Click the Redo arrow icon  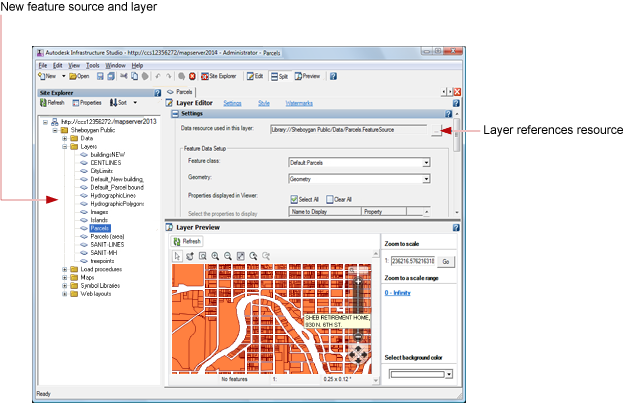point(168,76)
